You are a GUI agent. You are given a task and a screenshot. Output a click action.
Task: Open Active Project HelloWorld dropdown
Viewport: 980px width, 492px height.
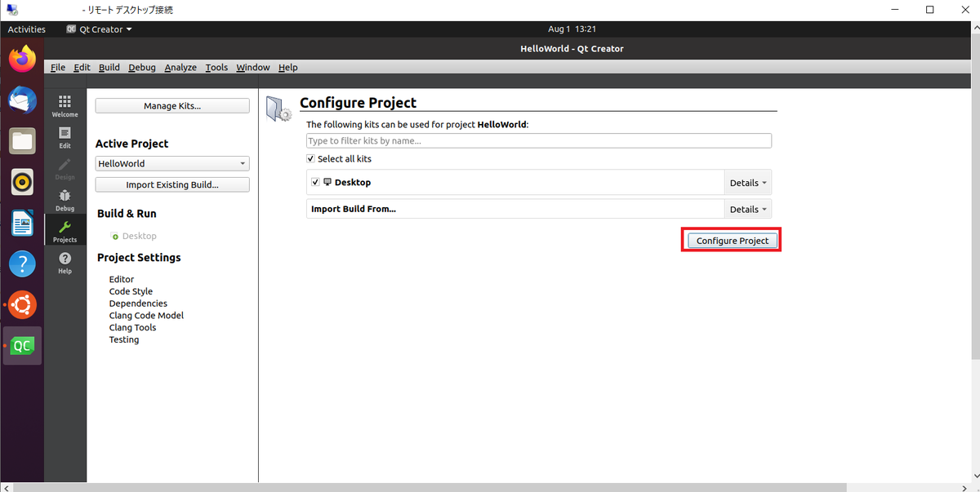point(172,163)
